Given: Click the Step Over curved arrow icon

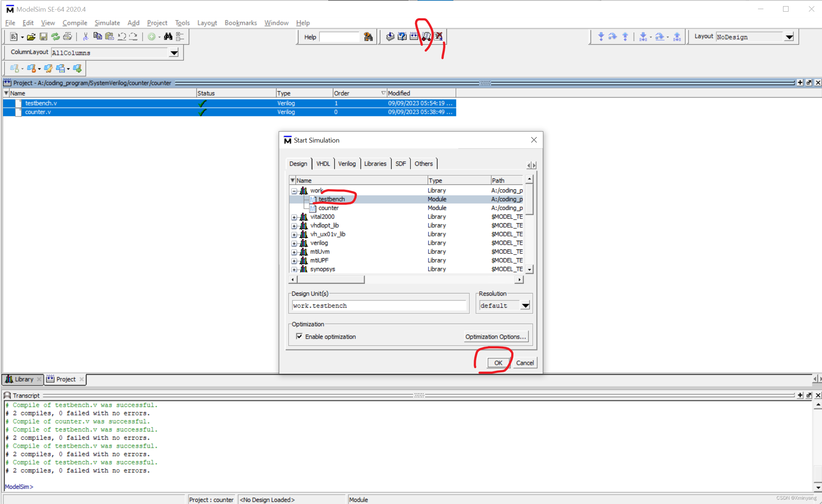Looking at the screenshot, I should coord(613,37).
